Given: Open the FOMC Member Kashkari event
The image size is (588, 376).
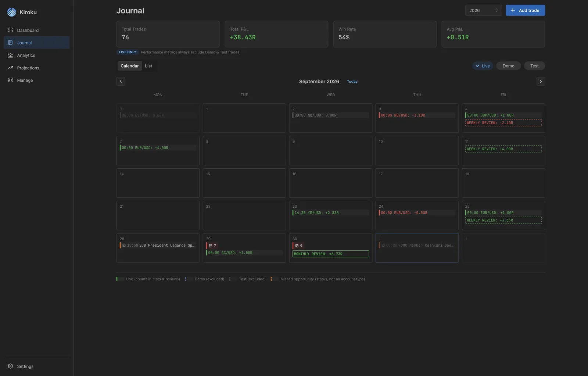Looking at the screenshot, I should click(417, 245).
